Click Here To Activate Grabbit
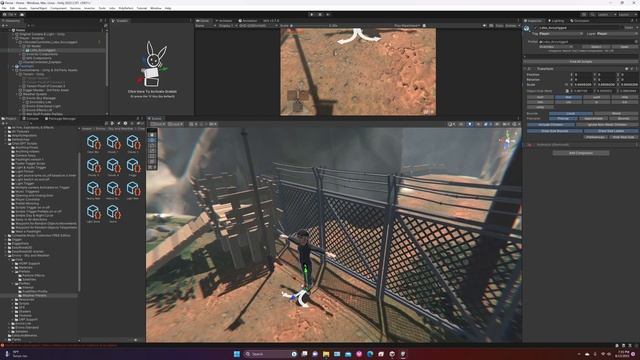Screen dimensions: 640x360 pyautogui.click(x=152, y=91)
